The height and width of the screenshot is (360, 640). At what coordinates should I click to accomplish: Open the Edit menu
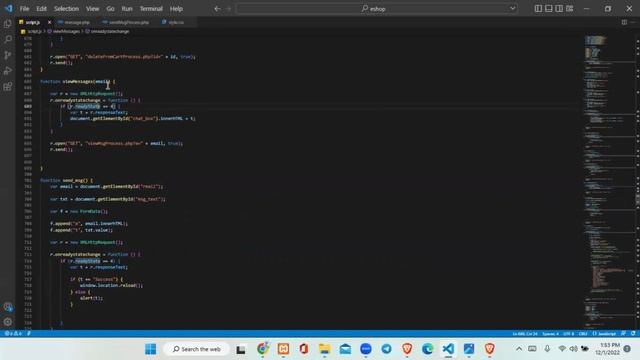pyautogui.click(x=41, y=9)
